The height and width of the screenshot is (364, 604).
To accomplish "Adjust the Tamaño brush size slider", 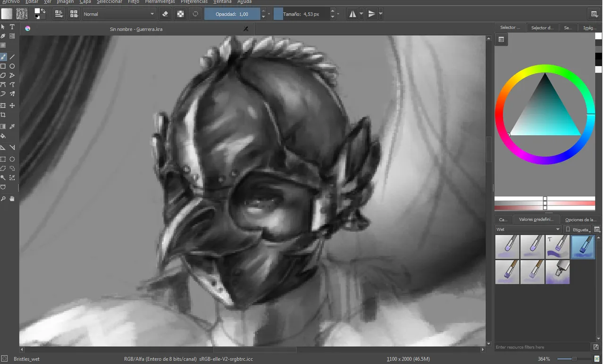I will pyautogui.click(x=301, y=14).
